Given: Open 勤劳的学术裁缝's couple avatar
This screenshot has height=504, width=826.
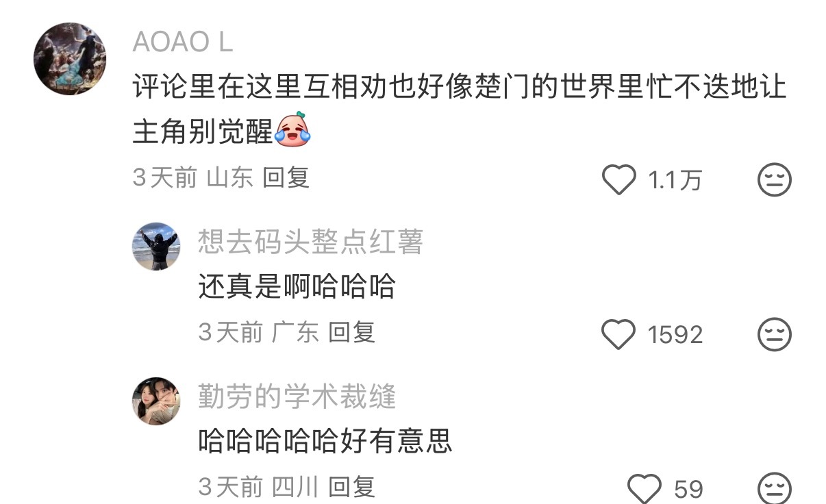Looking at the screenshot, I should pos(156,401).
